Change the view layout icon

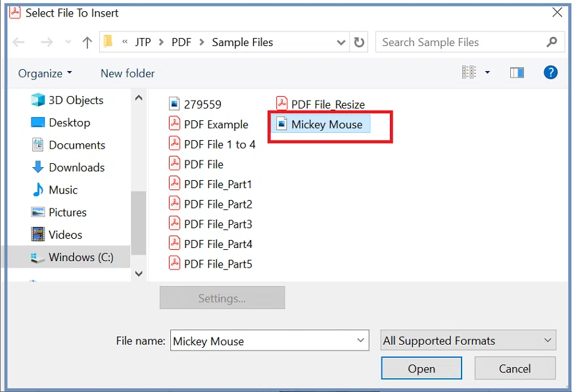pyautogui.click(x=469, y=72)
